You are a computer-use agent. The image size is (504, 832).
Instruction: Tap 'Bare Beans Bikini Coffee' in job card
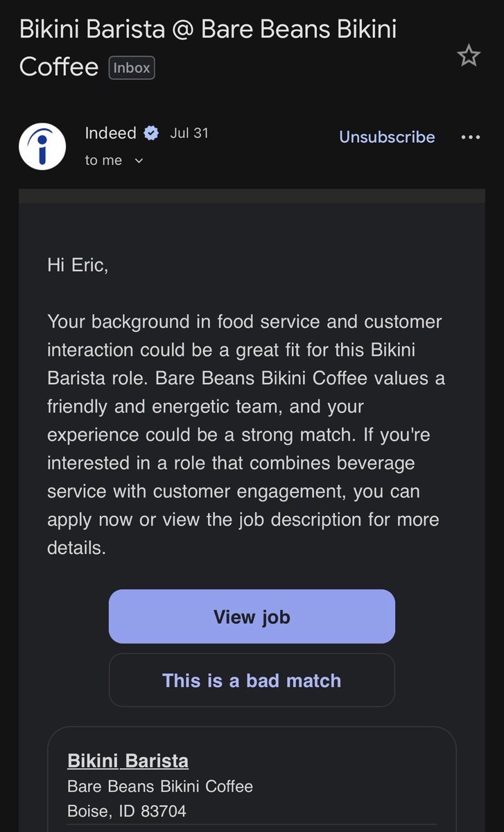point(160,786)
